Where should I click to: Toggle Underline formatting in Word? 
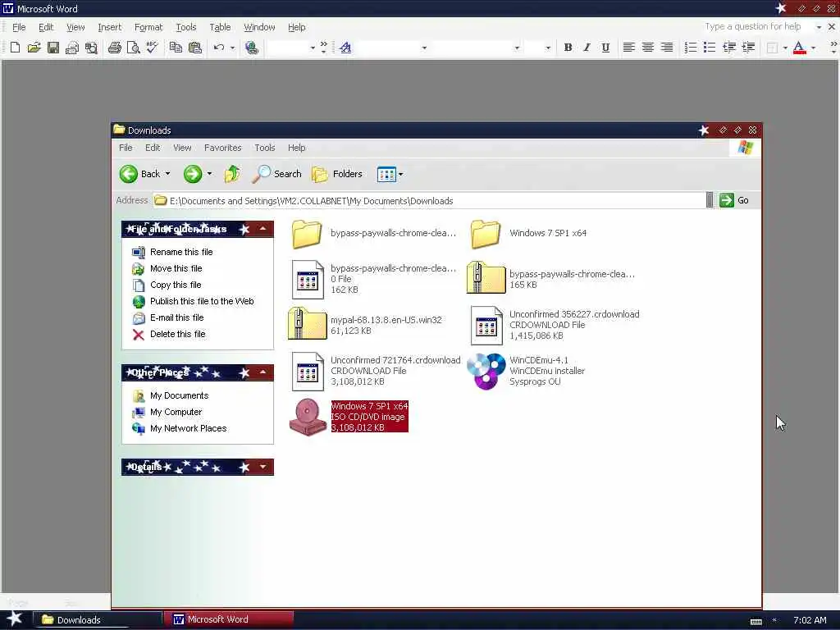click(605, 48)
